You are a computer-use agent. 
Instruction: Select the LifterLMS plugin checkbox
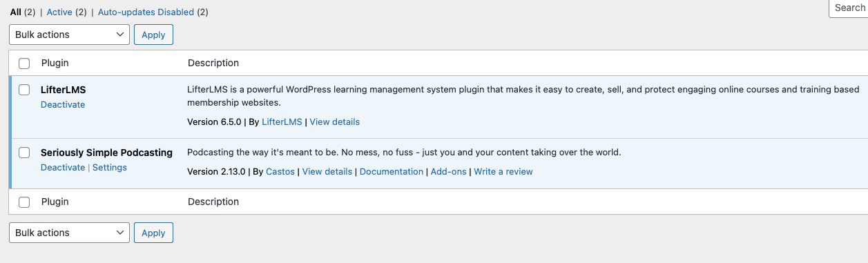[24, 90]
